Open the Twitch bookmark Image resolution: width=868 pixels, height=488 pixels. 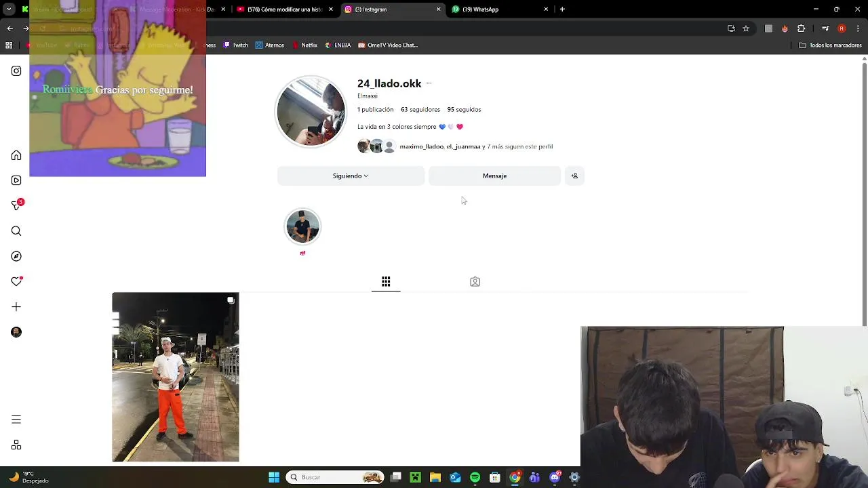pos(235,45)
